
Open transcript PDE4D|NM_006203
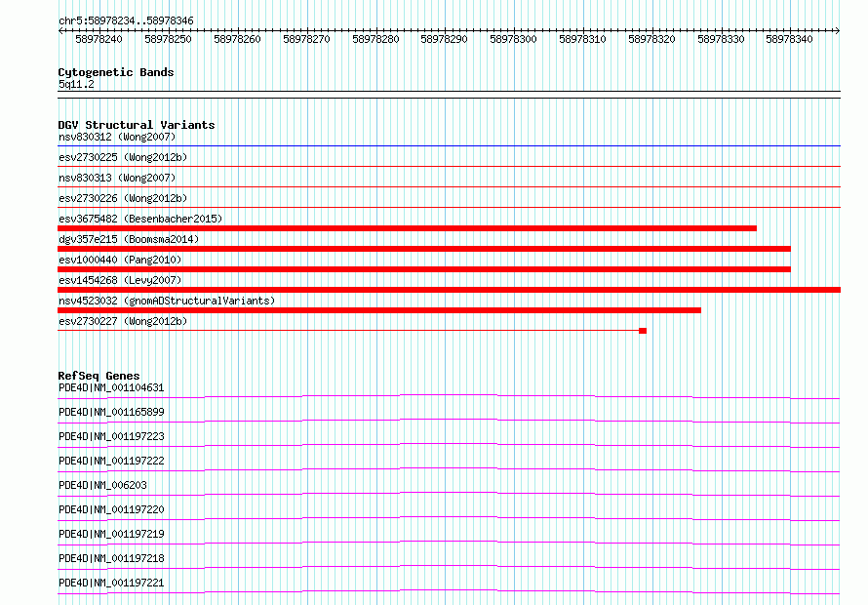(x=103, y=485)
